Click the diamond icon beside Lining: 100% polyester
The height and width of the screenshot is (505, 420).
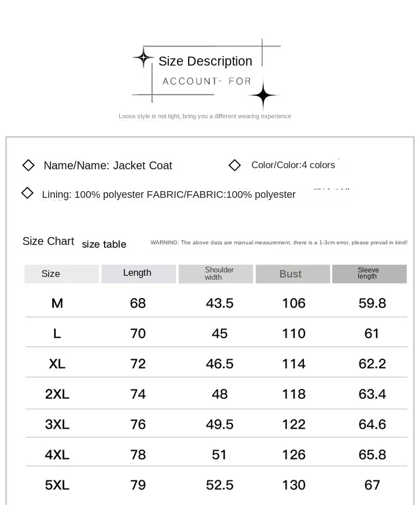click(27, 193)
